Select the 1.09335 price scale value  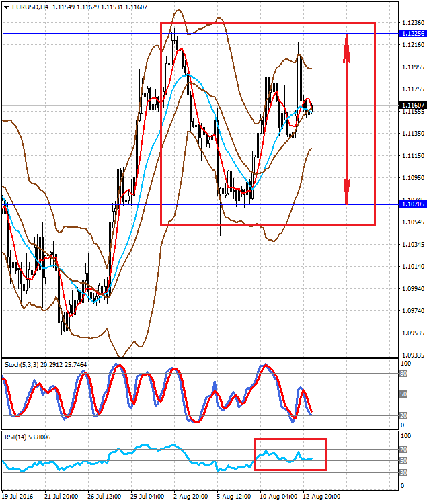point(413,355)
